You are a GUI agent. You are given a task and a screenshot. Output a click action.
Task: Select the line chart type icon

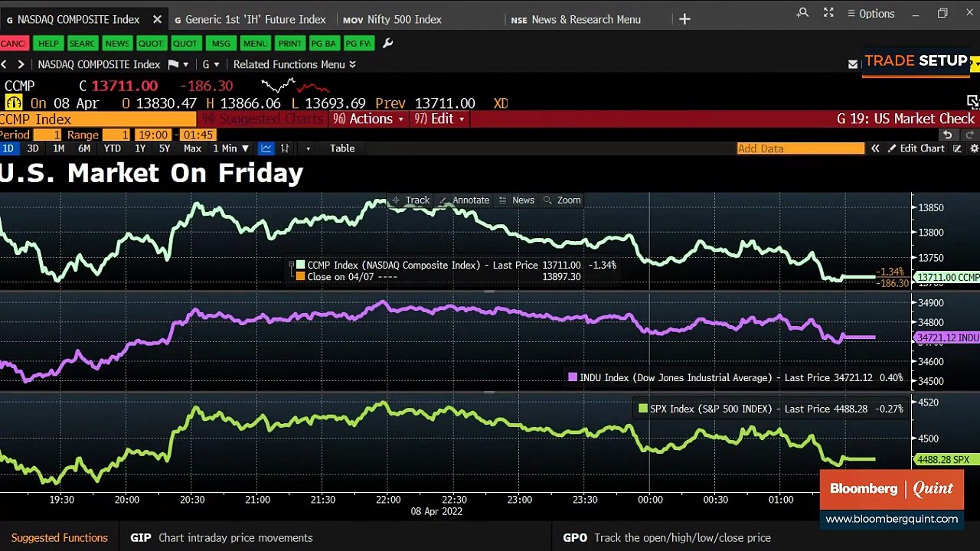pos(266,148)
